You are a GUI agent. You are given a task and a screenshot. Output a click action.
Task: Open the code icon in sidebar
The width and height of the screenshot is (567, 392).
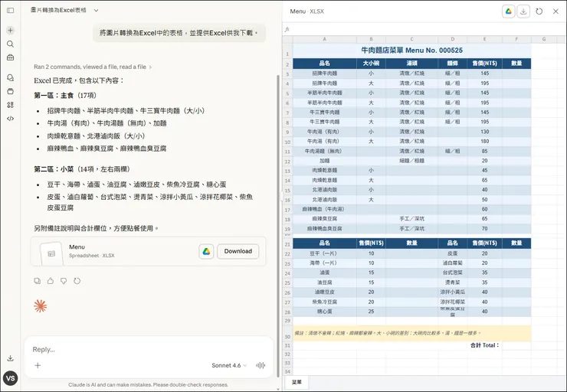click(11, 119)
